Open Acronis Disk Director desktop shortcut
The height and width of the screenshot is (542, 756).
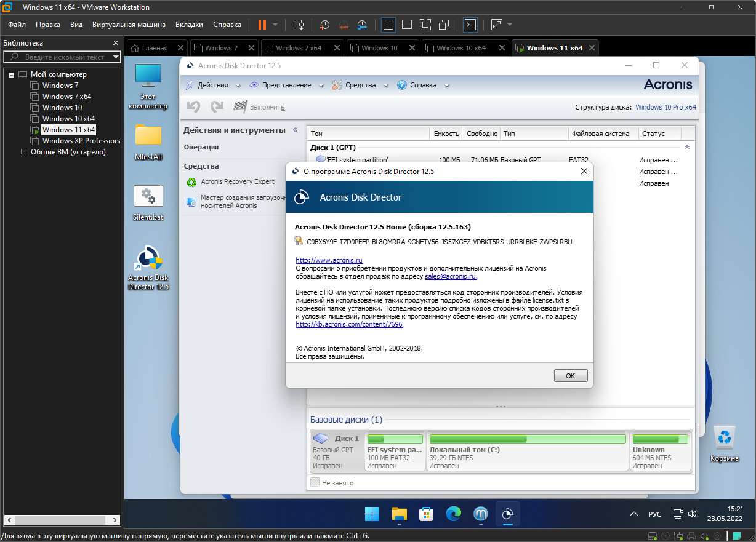click(x=148, y=259)
